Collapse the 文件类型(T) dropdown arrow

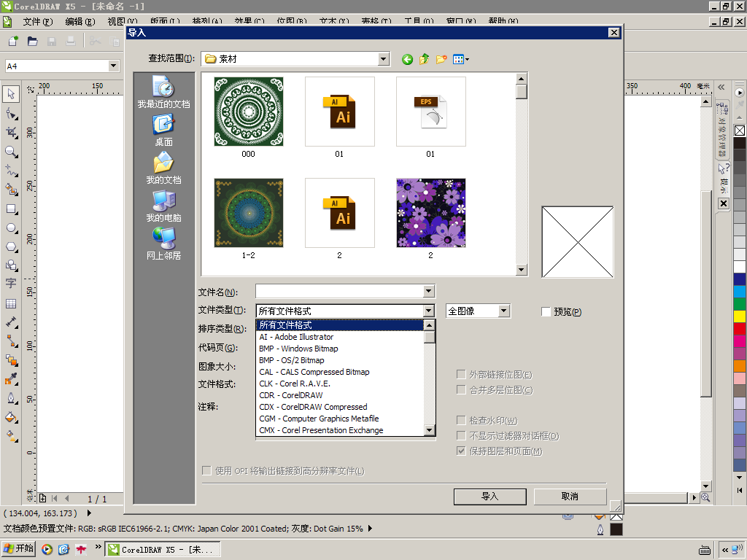(x=428, y=311)
